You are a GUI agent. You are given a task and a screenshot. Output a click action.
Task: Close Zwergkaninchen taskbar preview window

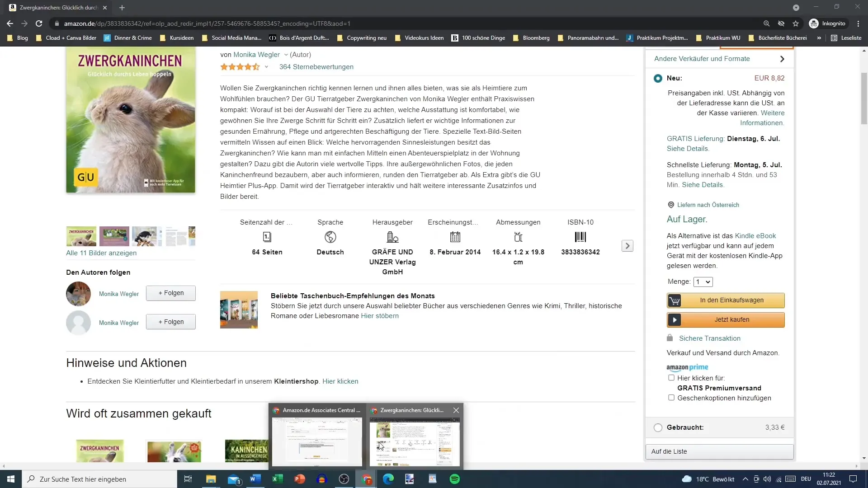point(456,410)
